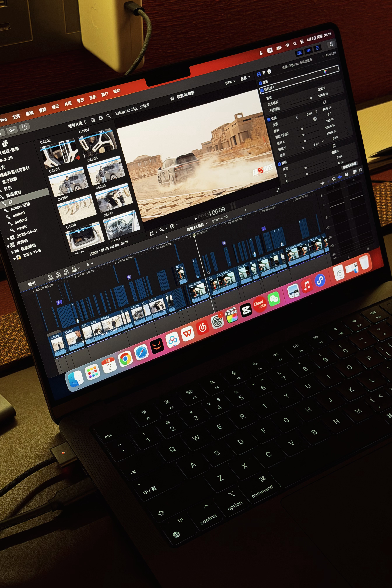This screenshot has height=588, width=392.
Task: Open the info inspector icon
Action: tap(269, 71)
